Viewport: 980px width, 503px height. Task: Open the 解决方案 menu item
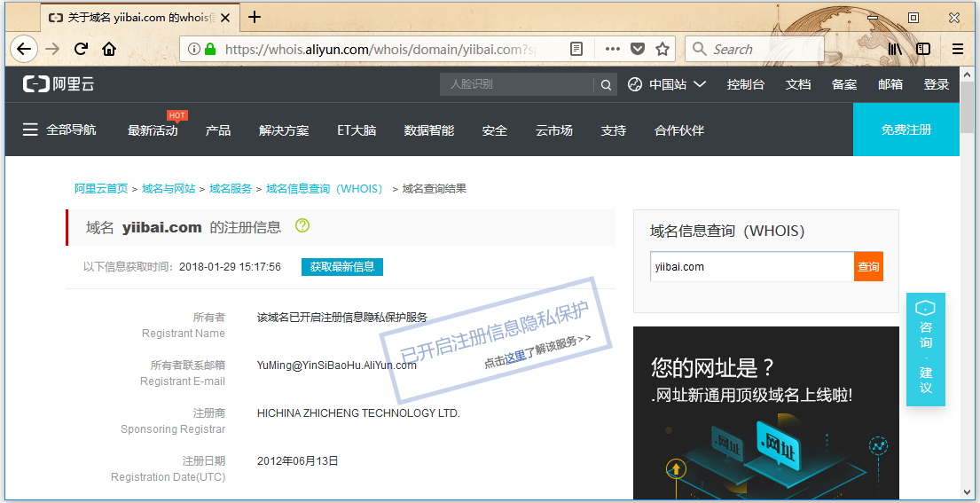(284, 130)
